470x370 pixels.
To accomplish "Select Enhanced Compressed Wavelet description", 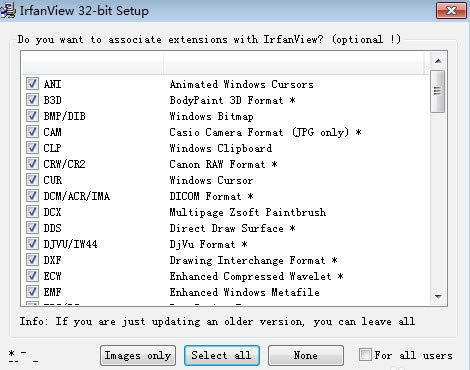I will click(256, 276).
